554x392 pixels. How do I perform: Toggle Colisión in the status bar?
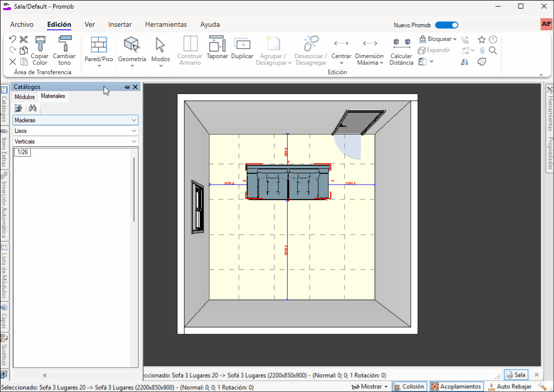[x=409, y=386]
